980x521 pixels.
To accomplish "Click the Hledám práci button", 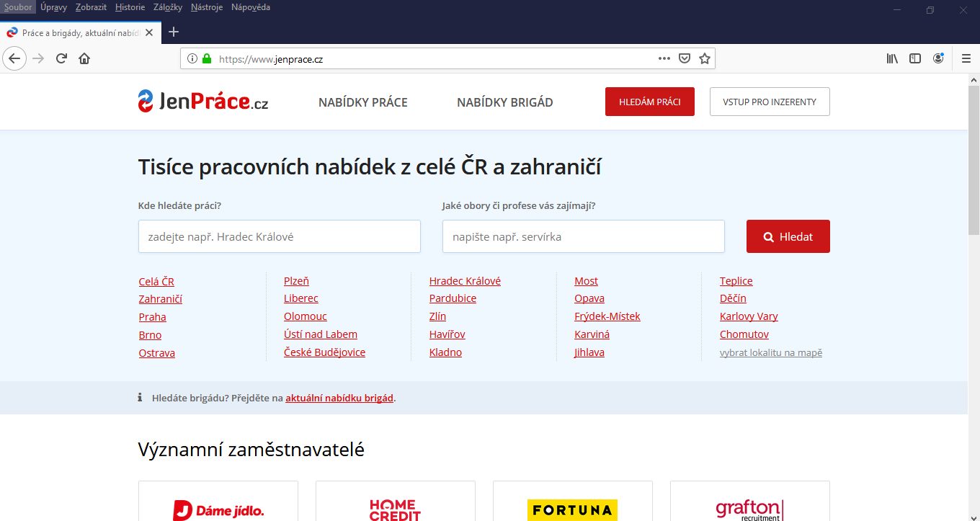I will click(649, 102).
